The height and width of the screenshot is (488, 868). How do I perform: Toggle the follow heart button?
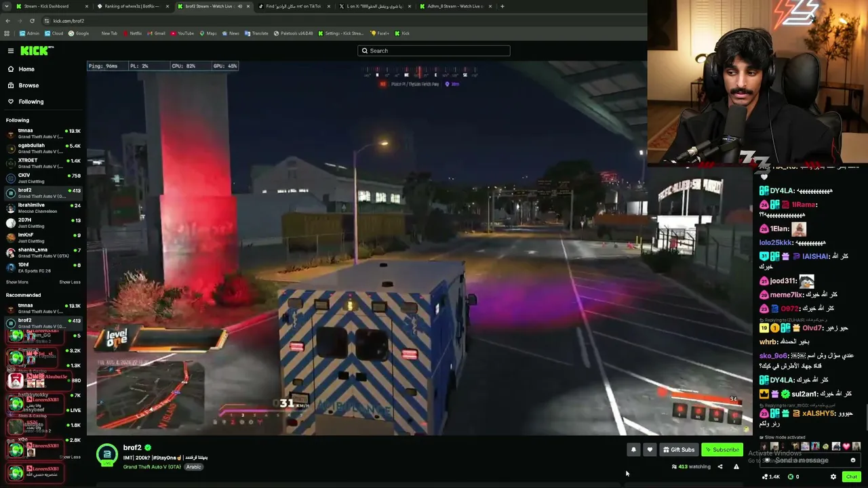pos(650,449)
